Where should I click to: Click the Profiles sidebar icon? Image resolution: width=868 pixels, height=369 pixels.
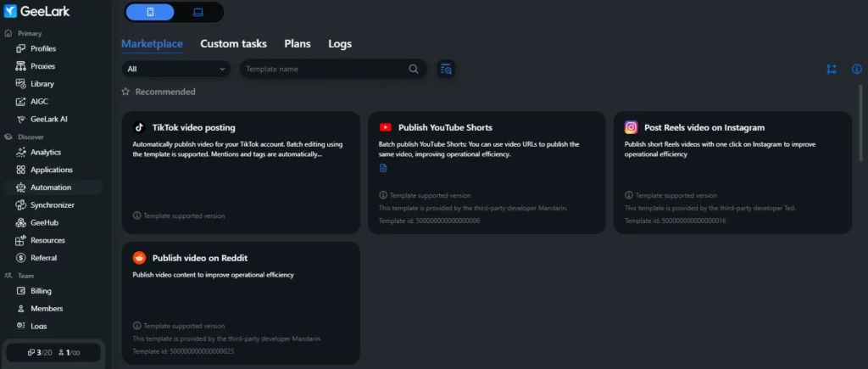(x=20, y=48)
